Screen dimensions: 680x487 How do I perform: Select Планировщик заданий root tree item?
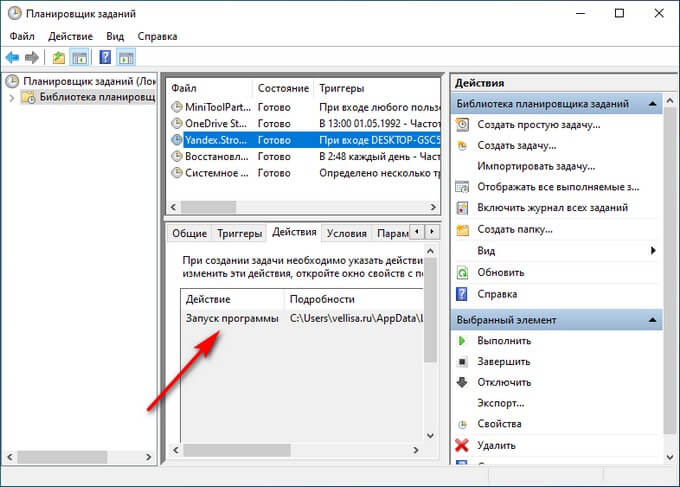click(89, 81)
